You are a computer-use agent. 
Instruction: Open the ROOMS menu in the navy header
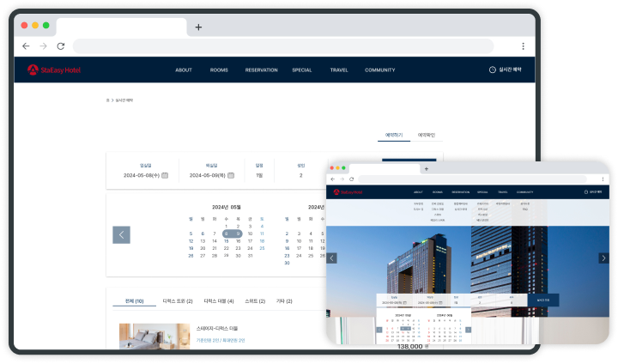(219, 70)
